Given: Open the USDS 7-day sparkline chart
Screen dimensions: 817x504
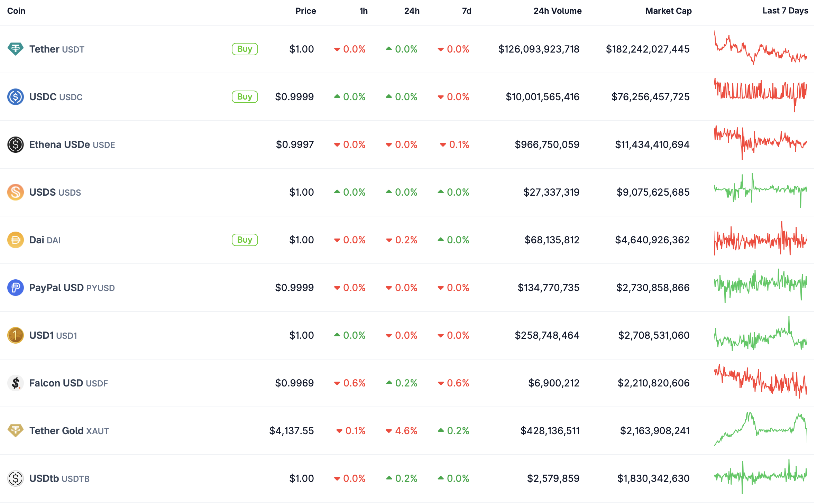Looking at the screenshot, I should [760, 190].
